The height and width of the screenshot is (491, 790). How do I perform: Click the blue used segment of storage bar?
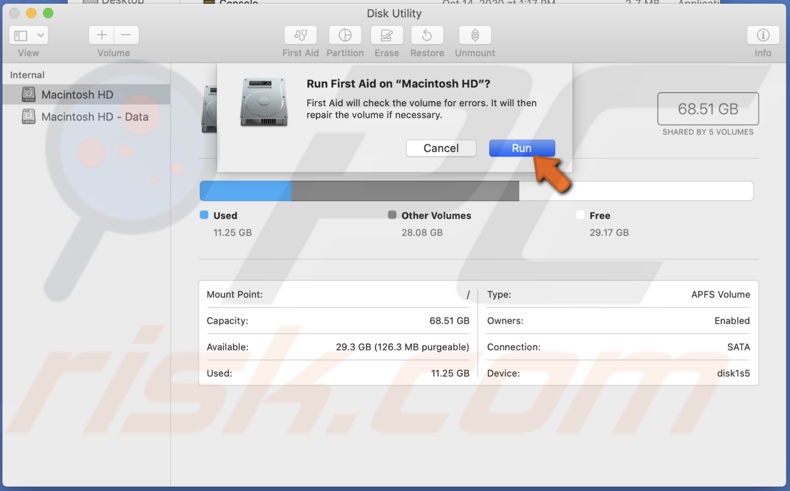click(x=246, y=191)
